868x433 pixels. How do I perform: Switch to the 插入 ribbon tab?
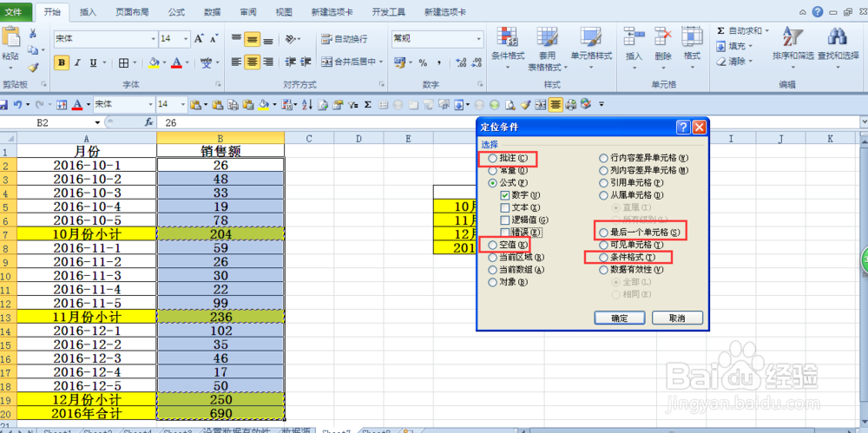point(88,11)
